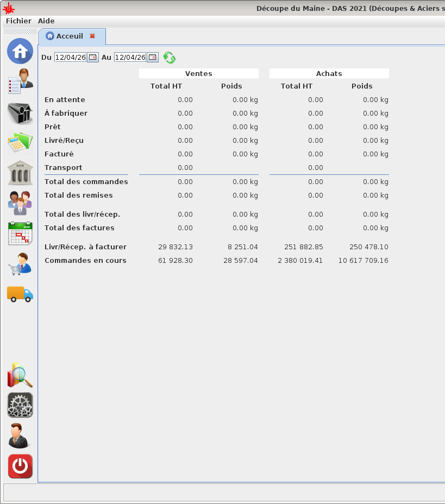Open the steel profiles products icon
Image resolution: width=445 pixels, height=504 pixels.
[x=20, y=113]
